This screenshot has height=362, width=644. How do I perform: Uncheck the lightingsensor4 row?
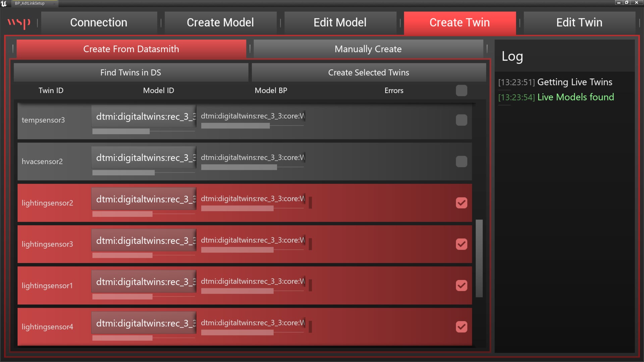[462, 327]
